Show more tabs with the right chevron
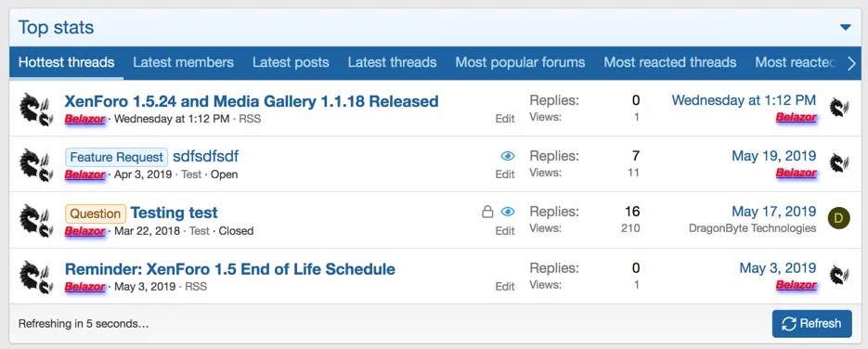Screen dimensions: 868x349 [x=852, y=64]
